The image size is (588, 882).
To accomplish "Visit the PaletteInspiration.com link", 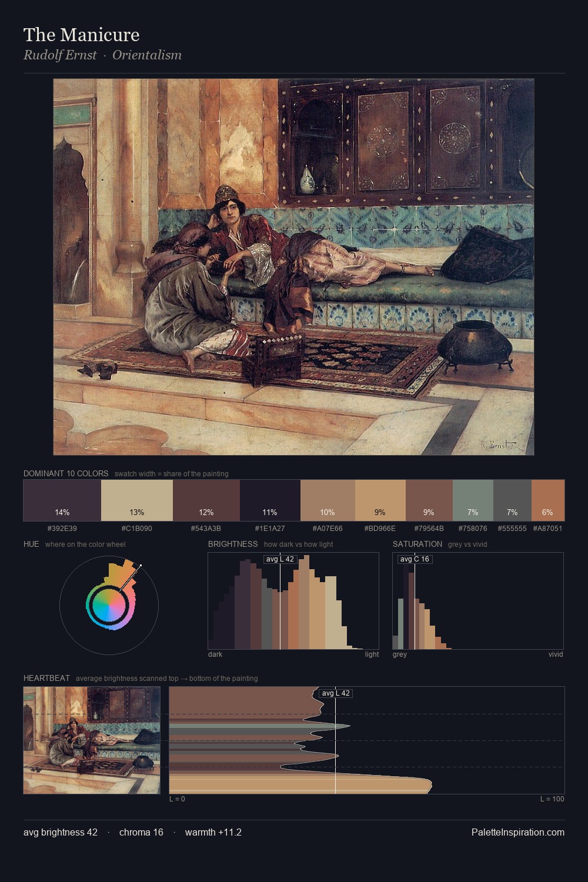I will (518, 832).
